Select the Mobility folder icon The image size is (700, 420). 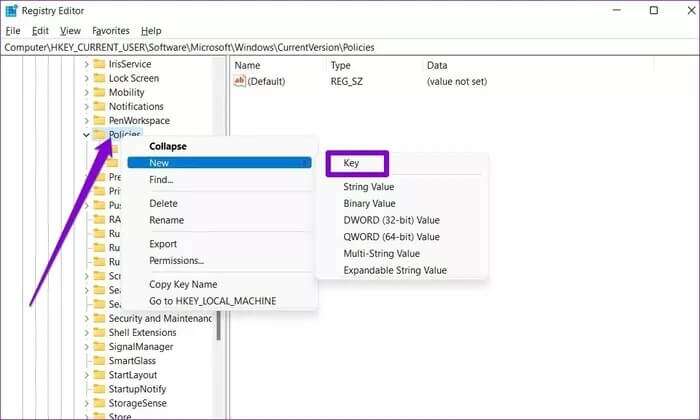(99, 92)
